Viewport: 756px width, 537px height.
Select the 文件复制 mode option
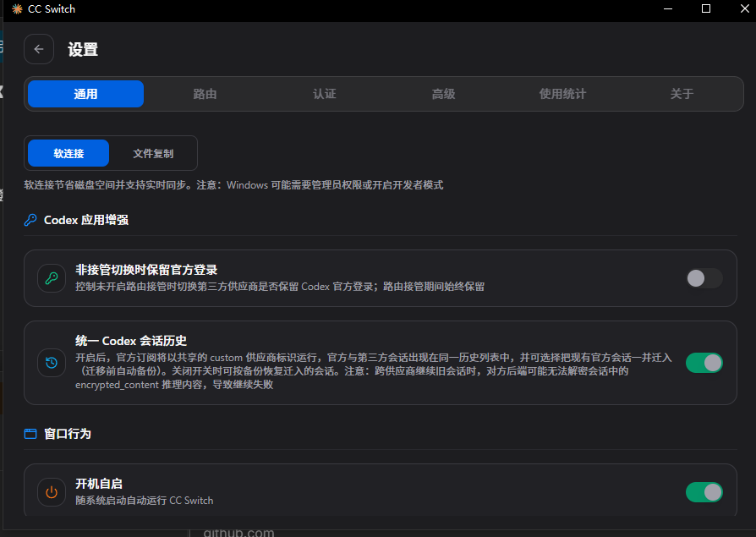click(153, 153)
